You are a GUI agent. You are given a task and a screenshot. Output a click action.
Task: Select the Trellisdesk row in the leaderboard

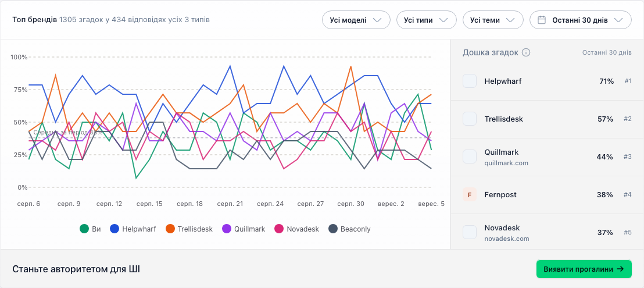coord(547,119)
